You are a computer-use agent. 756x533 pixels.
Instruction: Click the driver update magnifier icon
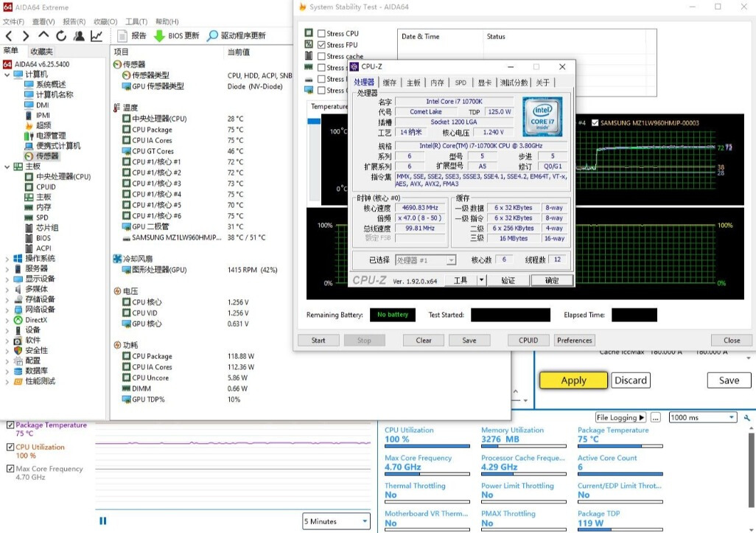[x=212, y=35]
